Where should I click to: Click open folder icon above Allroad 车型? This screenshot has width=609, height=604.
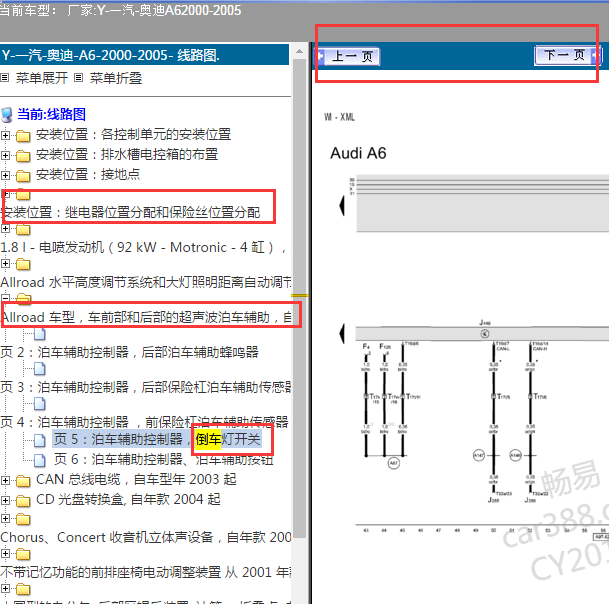tap(24, 298)
